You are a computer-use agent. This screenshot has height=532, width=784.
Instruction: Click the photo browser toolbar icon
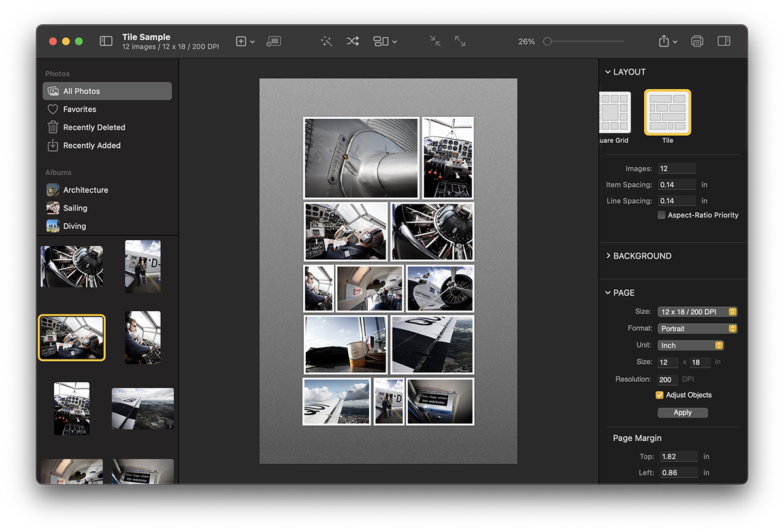click(274, 41)
